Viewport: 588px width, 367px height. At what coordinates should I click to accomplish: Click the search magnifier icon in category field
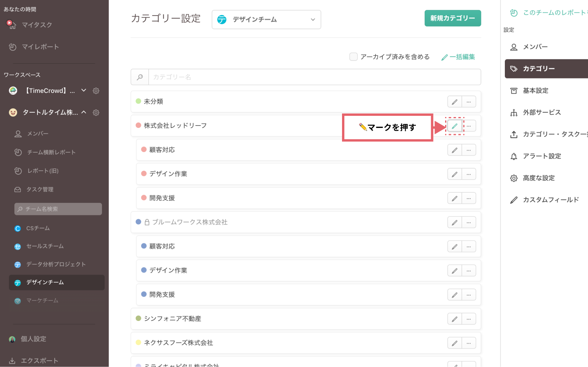pos(140,77)
